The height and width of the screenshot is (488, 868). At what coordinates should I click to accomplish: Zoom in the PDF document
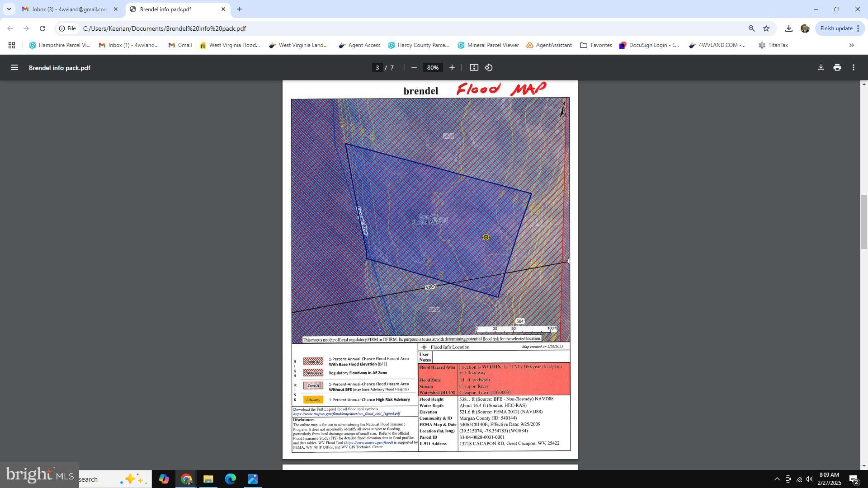pyautogui.click(x=452, y=67)
